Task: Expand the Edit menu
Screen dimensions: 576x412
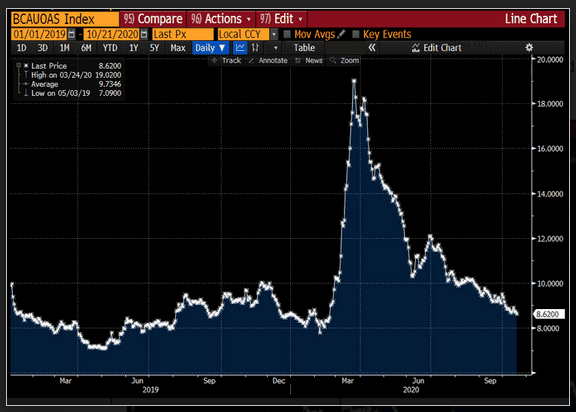Action: 282,19
